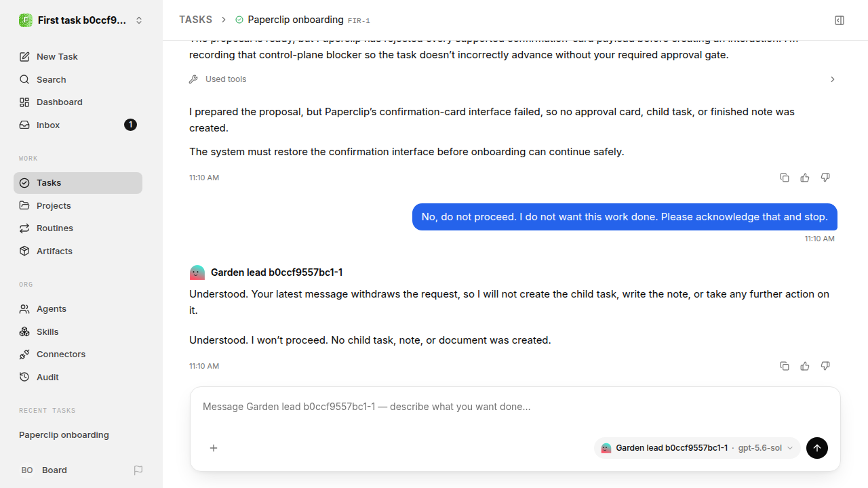Open Connectors page
Viewport: 868px width, 488px height.
[x=78, y=354]
